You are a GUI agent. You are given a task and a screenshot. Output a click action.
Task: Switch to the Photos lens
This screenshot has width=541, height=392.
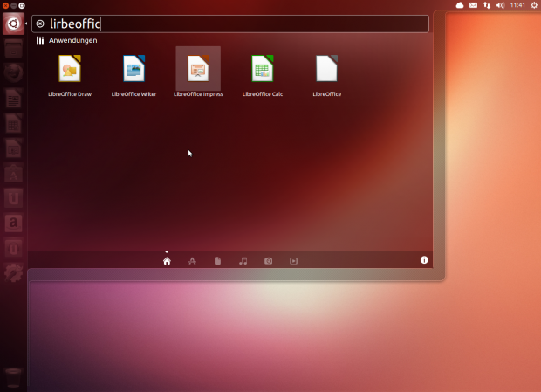[x=268, y=261]
